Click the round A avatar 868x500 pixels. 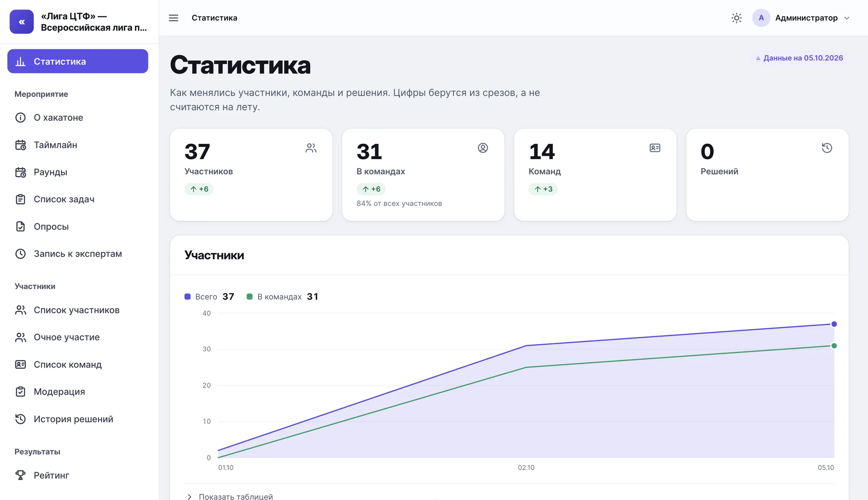[761, 18]
